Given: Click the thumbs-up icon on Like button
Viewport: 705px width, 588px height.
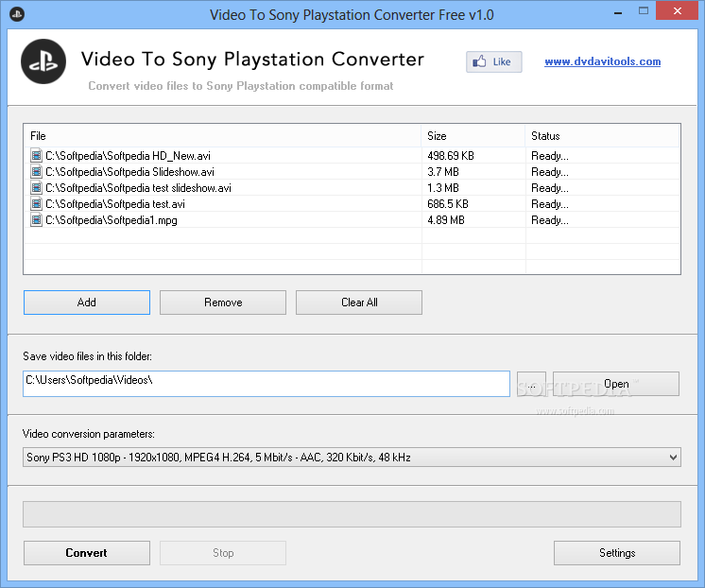Looking at the screenshot, I should click(x=480, y=61).
